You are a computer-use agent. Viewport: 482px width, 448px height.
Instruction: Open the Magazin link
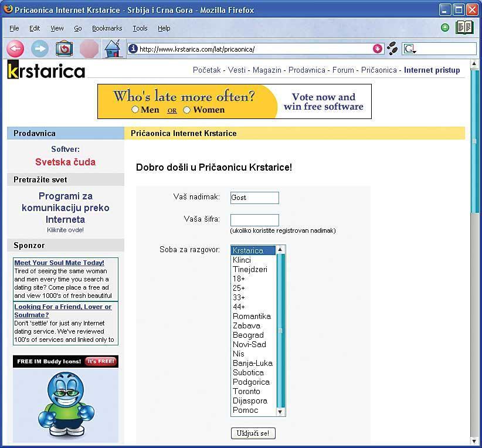(267, 70)
